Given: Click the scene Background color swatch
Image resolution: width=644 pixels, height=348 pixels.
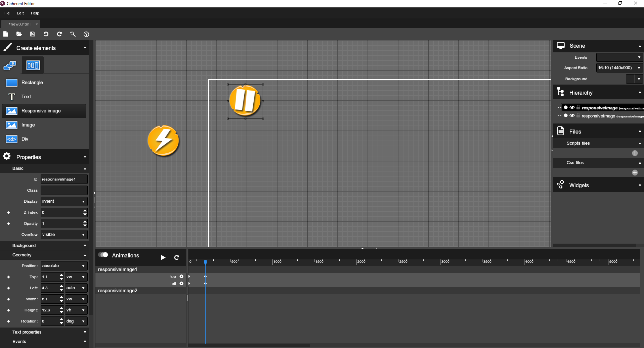Looking at the screenshot, I should [630, 79].
